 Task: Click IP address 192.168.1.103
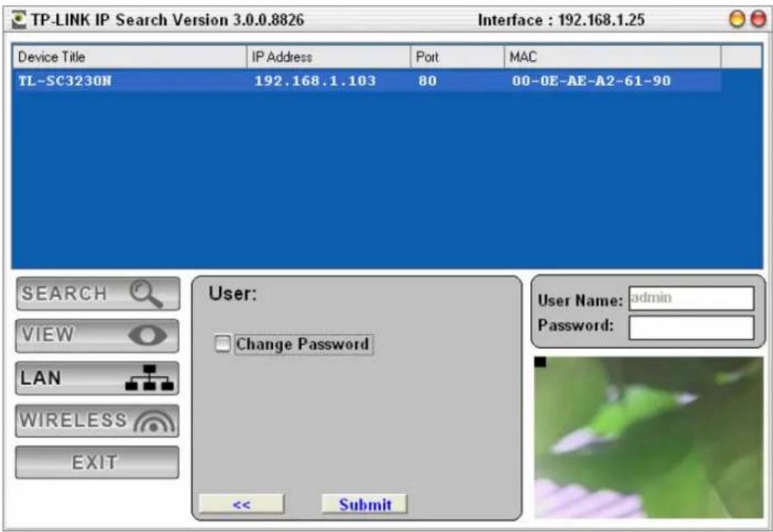click(x=315, y=80)
